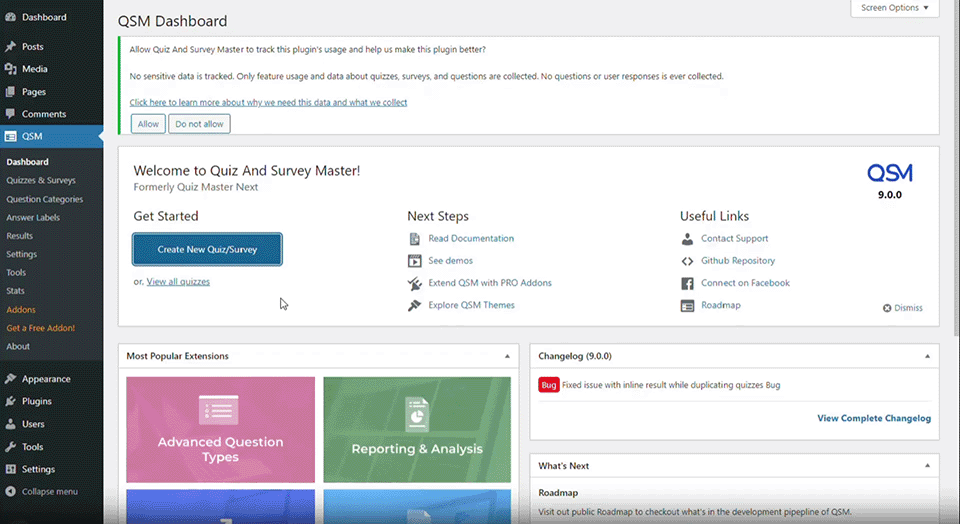Open QSM Tools submenu item
This screenshot has height=524, width=960.
tap(16, 272)
